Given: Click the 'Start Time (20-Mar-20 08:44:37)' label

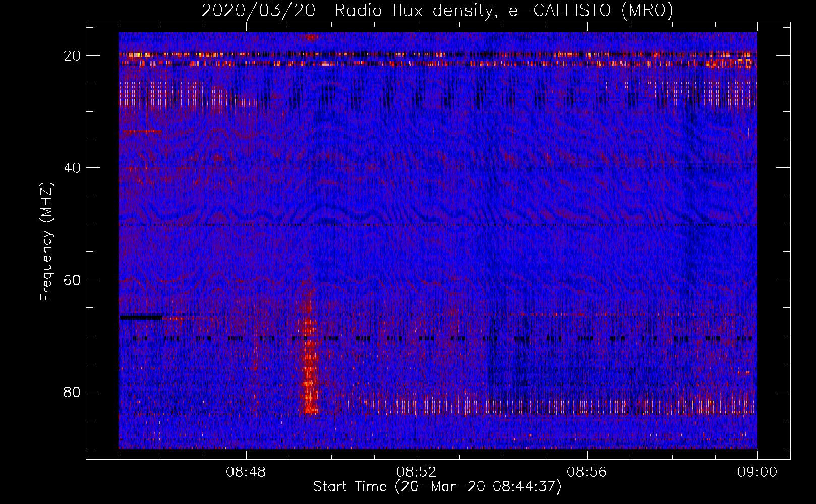Looking at the screenshot, I should 437,487.
